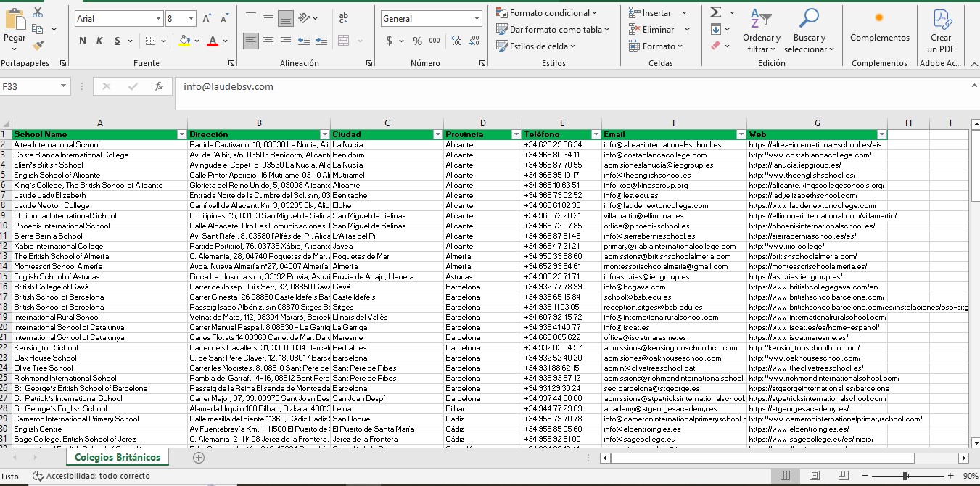The width and height of the screenshot is (980, 486).
Task: Switch to Page Break Preview icon
Action: [844, 476]
